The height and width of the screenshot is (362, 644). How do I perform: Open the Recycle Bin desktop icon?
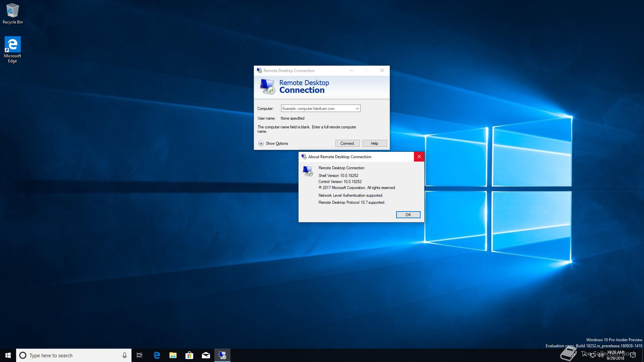(13, 14)
